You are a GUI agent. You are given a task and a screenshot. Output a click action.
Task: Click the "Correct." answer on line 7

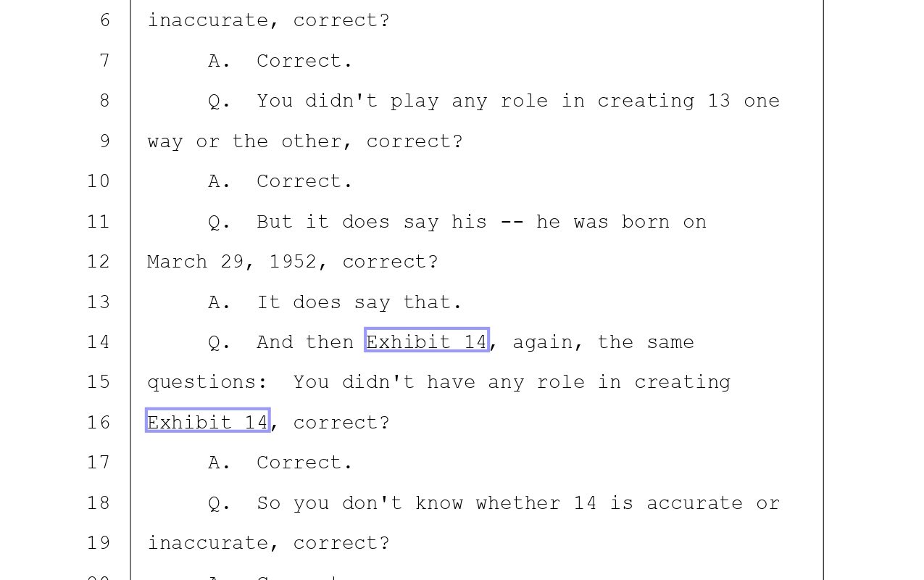click(304, 61)
